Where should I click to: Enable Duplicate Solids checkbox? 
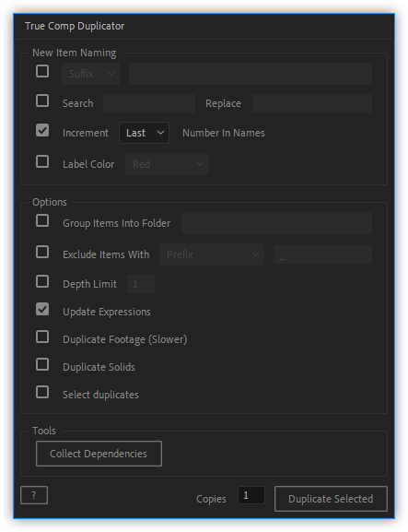(42, 365)
